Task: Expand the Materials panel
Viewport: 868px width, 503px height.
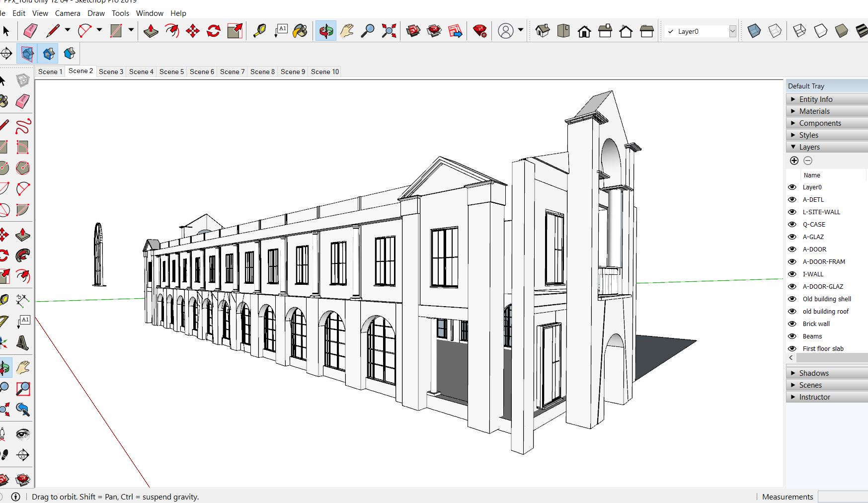Action: tap(827, 111)
